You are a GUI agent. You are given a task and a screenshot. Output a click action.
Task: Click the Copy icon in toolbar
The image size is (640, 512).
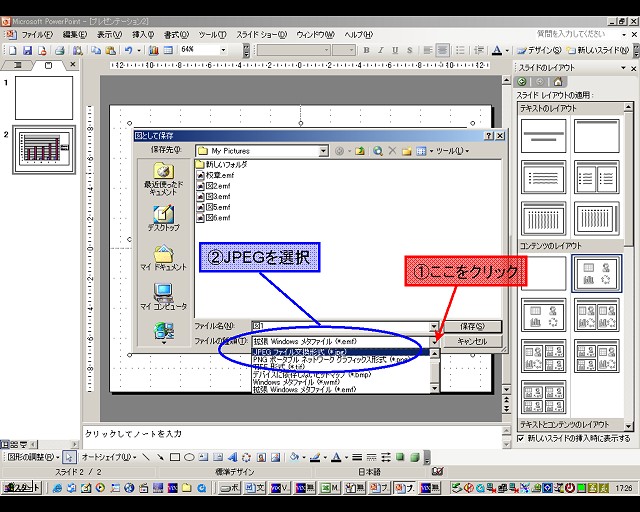pos(96,50)
